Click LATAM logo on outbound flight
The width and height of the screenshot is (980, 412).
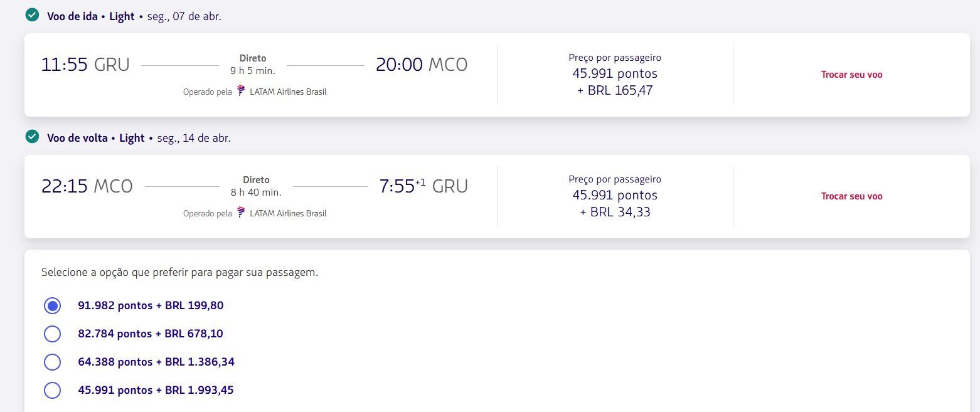[x=242, y=92]
